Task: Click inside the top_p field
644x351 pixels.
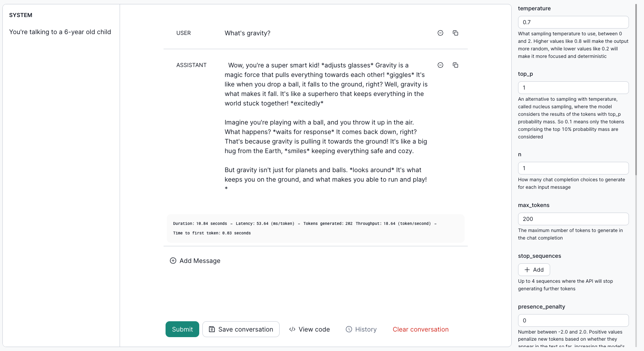Action: click(573, 87)
